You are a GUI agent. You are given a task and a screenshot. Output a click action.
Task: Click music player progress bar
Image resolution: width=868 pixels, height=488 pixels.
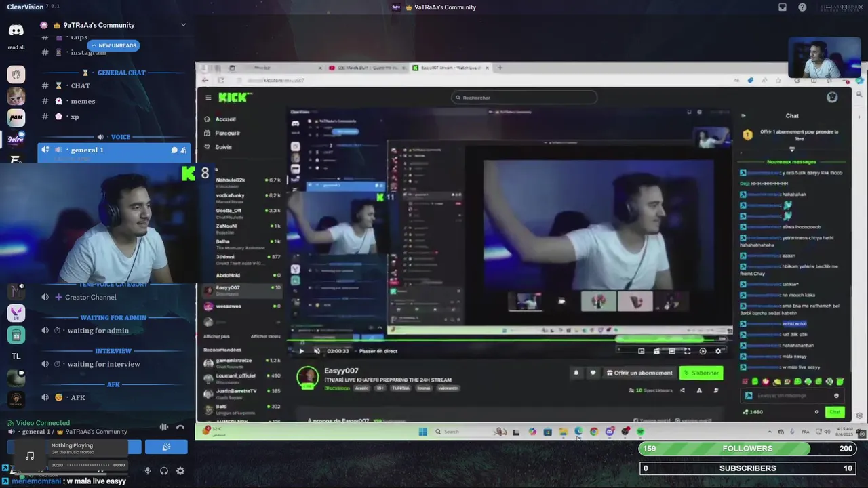tap(88, 465)
